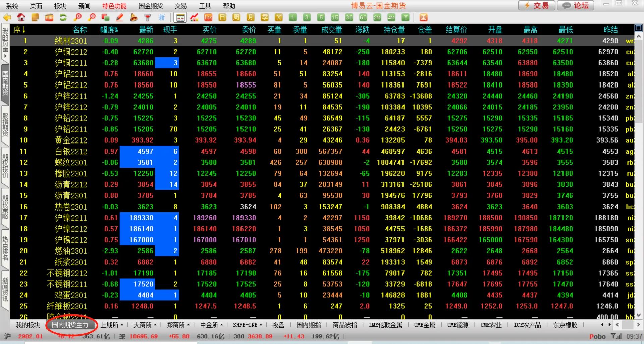Click the yellow X period icon
The height and width of the screenshot is (344, 644).
(x=279, y=18)
